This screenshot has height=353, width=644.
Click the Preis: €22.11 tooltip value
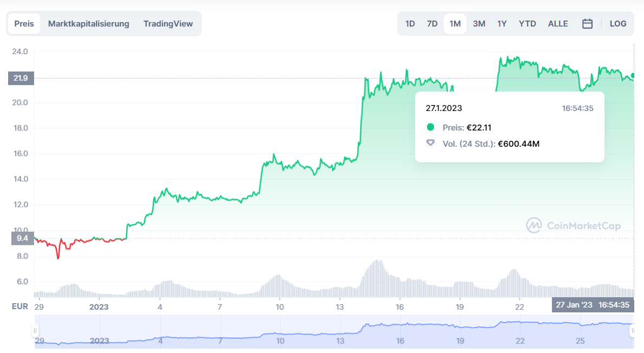pos(467,127)
